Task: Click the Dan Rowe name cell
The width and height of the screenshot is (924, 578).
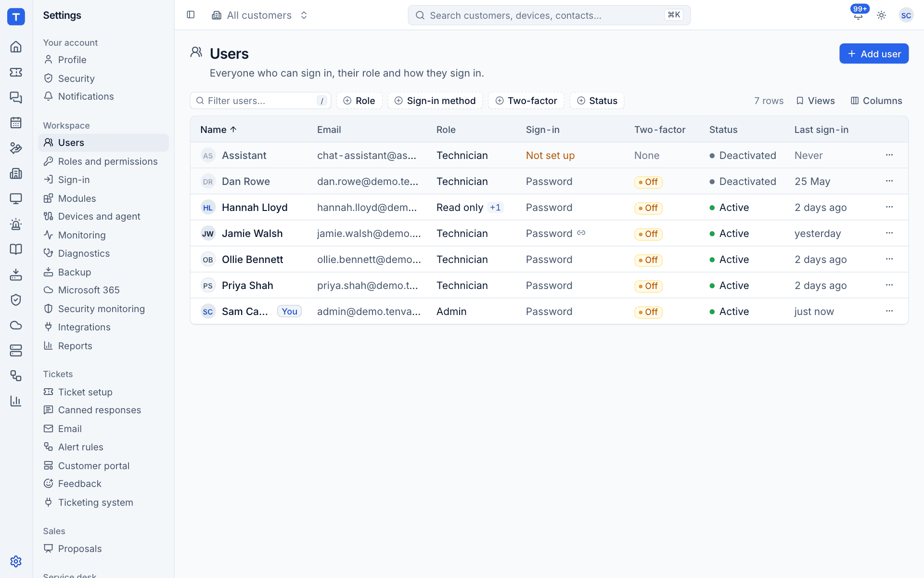Action: [x=246, y=182]
